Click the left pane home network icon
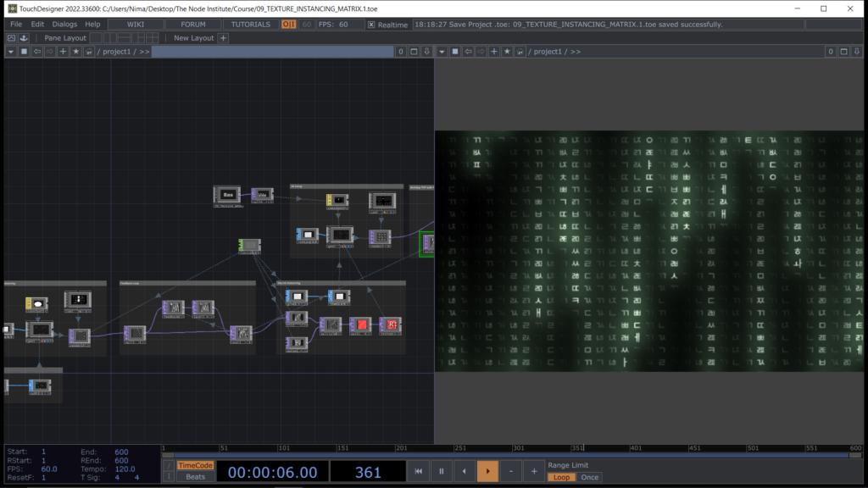 pyautogui.click(x=88, y=52)
